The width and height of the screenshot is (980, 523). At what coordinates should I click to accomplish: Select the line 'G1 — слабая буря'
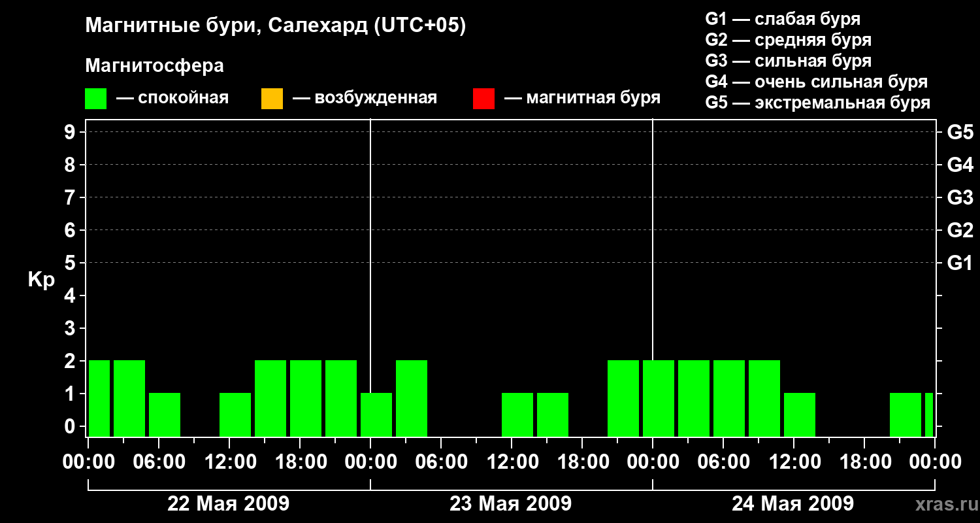point(783,19)
